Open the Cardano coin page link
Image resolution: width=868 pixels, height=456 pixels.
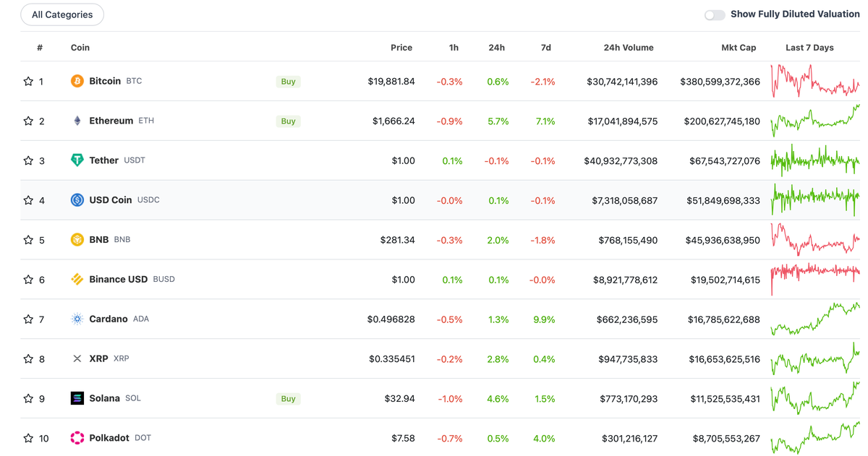[109, 319]
